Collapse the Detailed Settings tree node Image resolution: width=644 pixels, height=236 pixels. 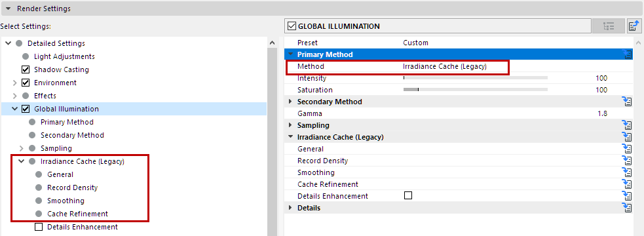tap(9, 43)
